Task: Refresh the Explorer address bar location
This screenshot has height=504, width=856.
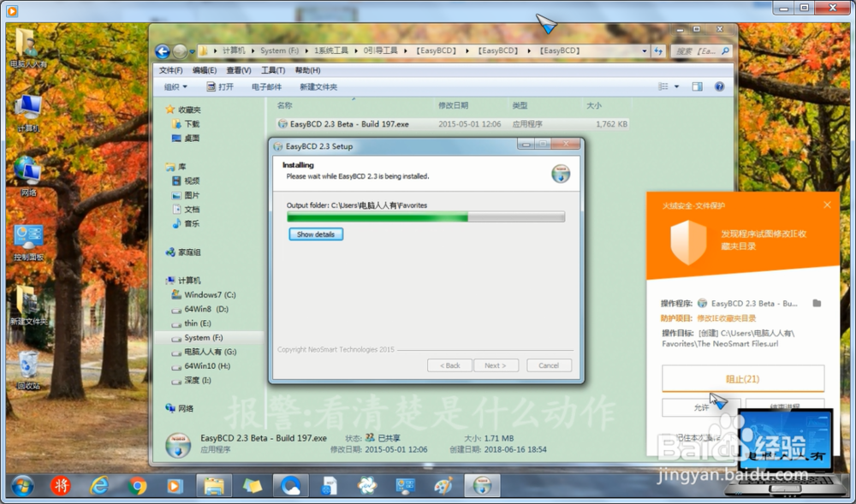Action: pyautogui.click(x=658, y=50)
